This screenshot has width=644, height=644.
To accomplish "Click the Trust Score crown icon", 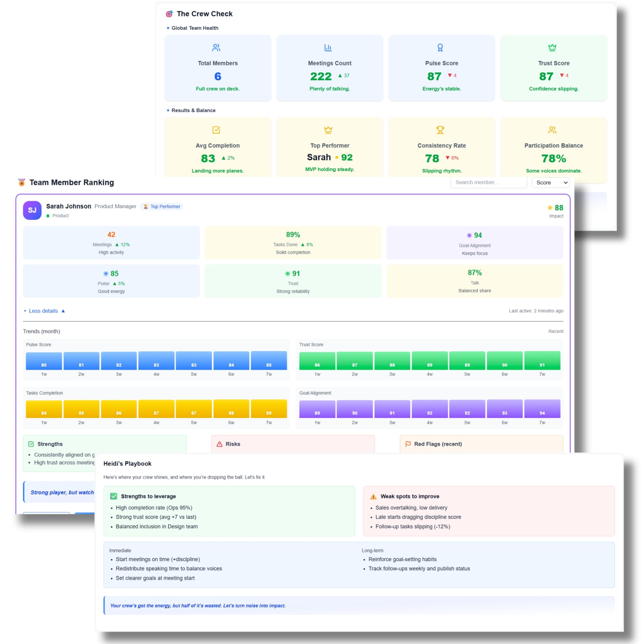I will (552, 48).
